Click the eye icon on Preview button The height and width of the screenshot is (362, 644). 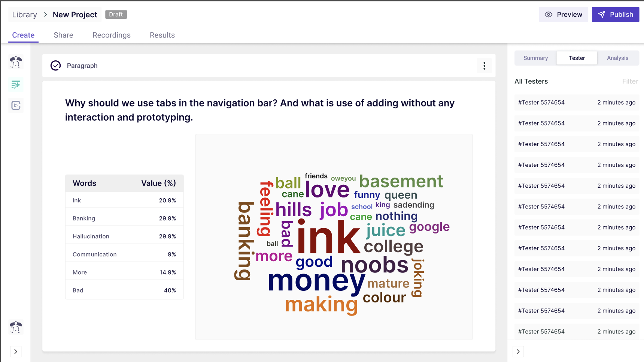click(x=549, y=15)
